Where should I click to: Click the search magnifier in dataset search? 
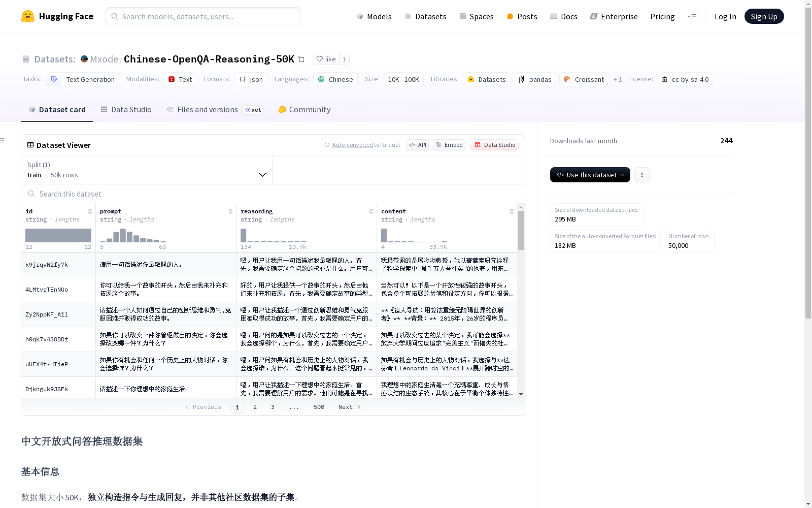pyautogui.click(x=31, y=194)
